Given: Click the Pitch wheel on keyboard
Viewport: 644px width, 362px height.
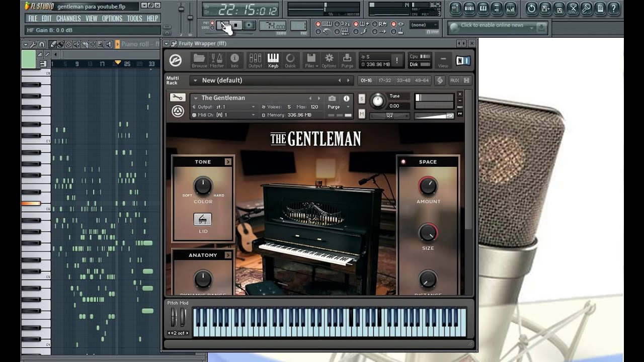Looking at the screenshot, I should (174, 318).
